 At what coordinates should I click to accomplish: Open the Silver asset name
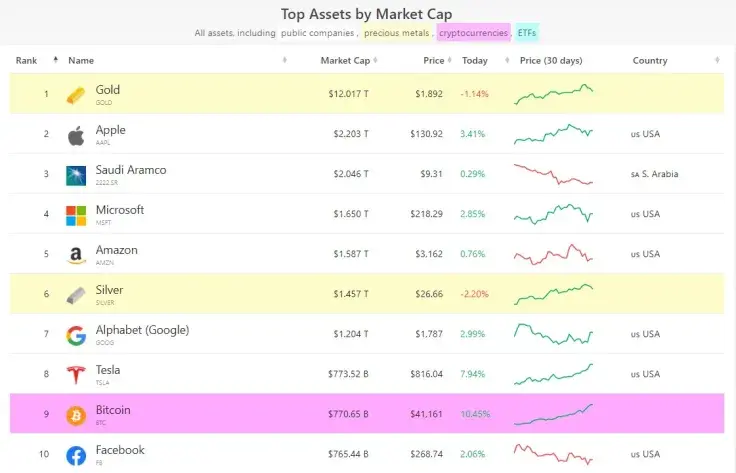click(109, 290)
